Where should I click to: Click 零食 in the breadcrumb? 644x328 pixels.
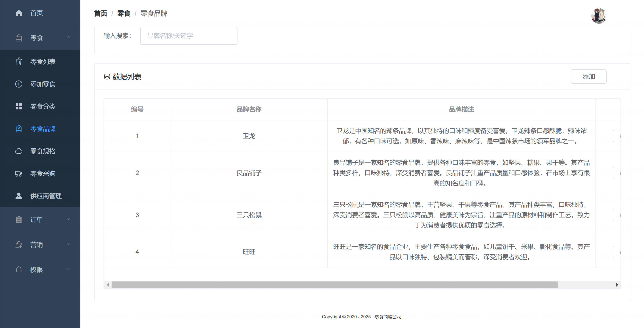pyautogui.click(x=124, y=13)
